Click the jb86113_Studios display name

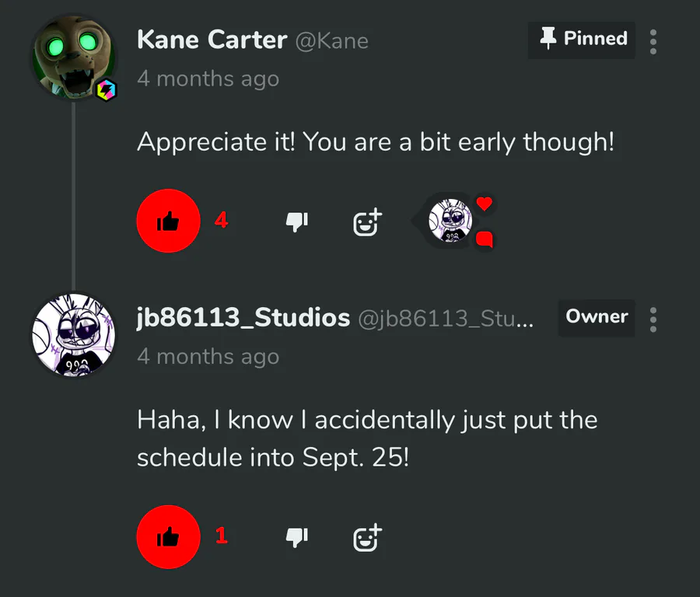[243, 318]
